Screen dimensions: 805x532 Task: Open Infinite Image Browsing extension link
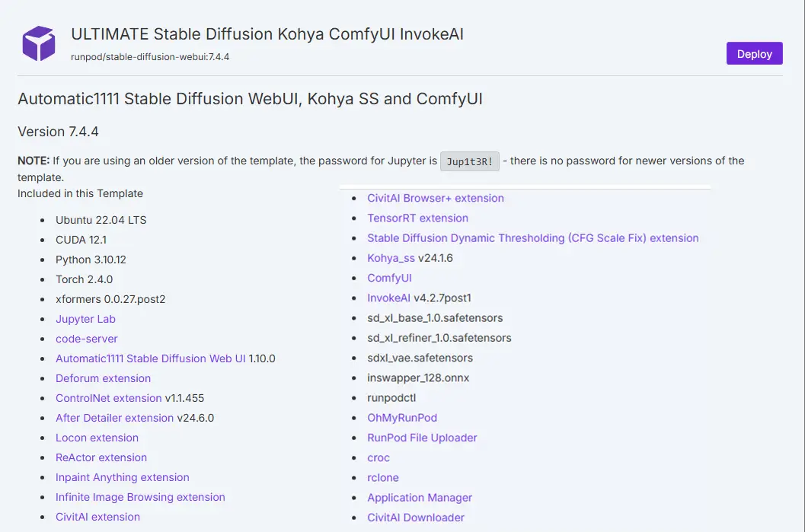tap(140, 498)
